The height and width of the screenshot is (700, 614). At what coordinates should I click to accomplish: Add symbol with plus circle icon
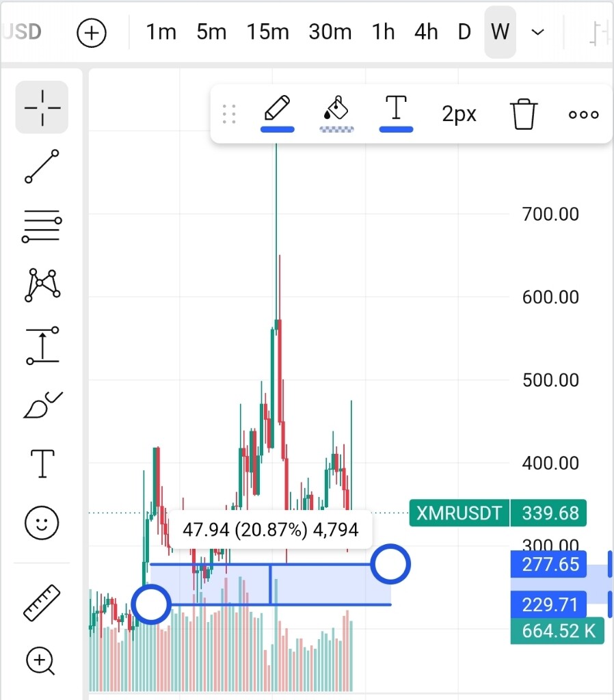click(92, 33)
